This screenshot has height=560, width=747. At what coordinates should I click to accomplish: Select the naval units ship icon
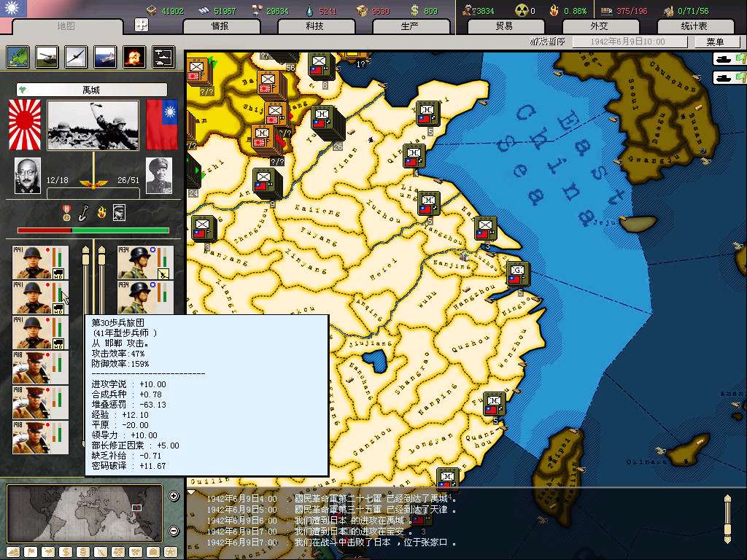(x=105, y=57)
